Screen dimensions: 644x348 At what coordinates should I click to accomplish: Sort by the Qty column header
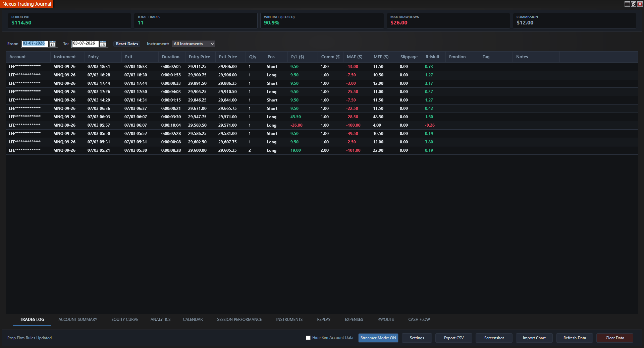pyautogui.click(x=255, y=57)
